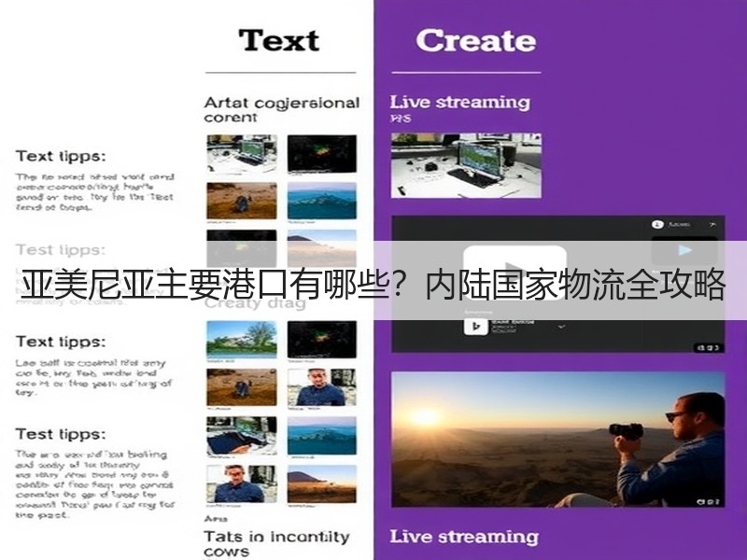Expand the chevron dropdown beside the channel name
Viewport: 747px width, 560px height.
tap(562, 327)
